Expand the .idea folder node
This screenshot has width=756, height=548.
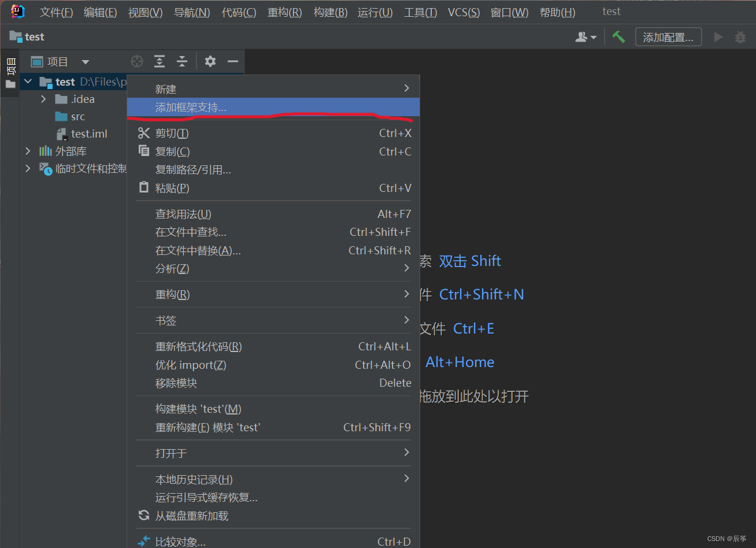click(43, 99)
